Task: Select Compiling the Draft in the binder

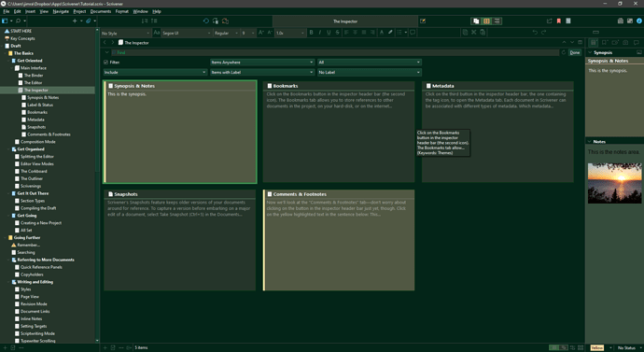Action: 38,208
